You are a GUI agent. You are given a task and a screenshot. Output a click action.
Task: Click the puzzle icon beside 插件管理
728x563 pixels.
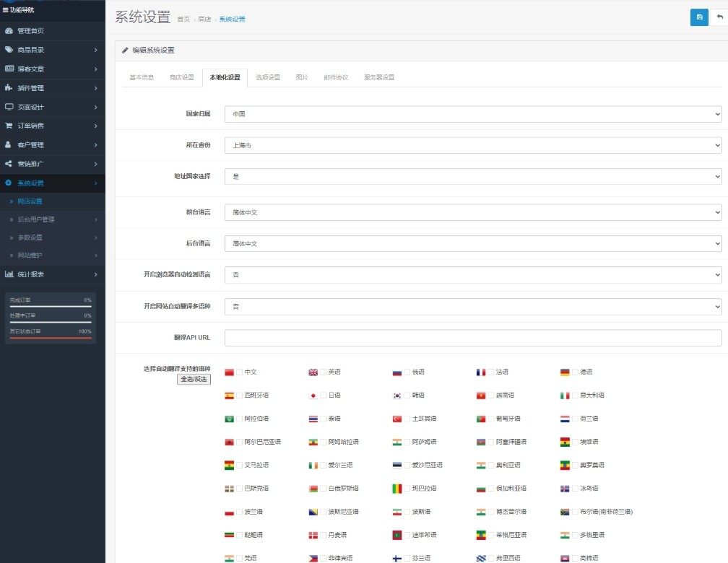[9, 87]
